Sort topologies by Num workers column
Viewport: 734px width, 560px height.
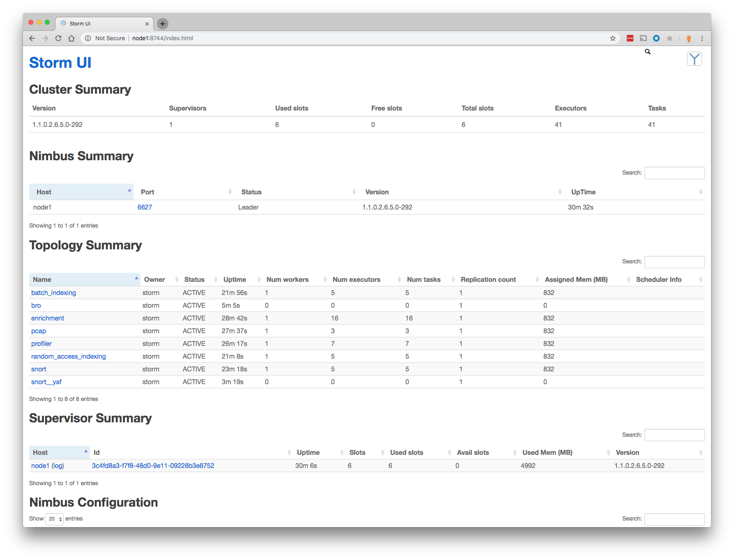296,279
